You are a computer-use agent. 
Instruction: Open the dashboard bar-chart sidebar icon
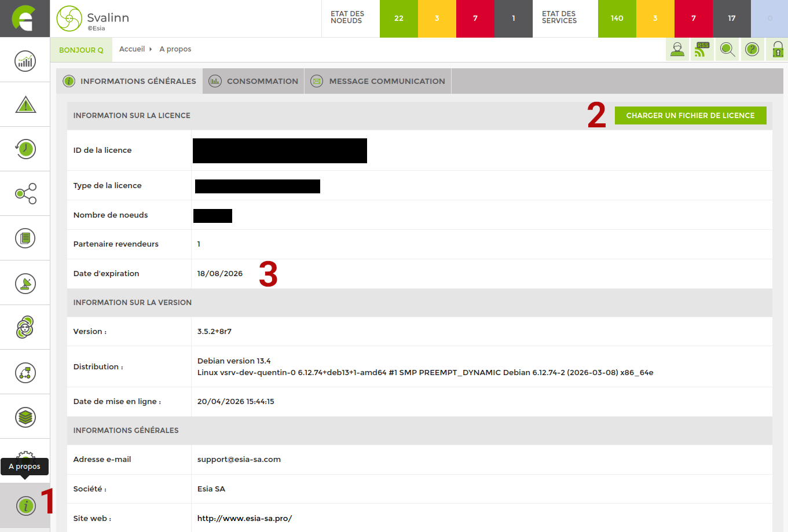point(25,61)
